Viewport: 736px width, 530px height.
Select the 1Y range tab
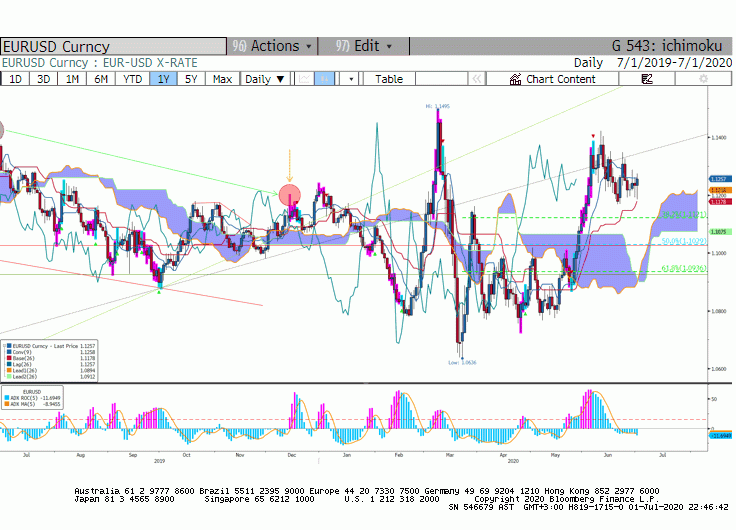pos(163,79)
